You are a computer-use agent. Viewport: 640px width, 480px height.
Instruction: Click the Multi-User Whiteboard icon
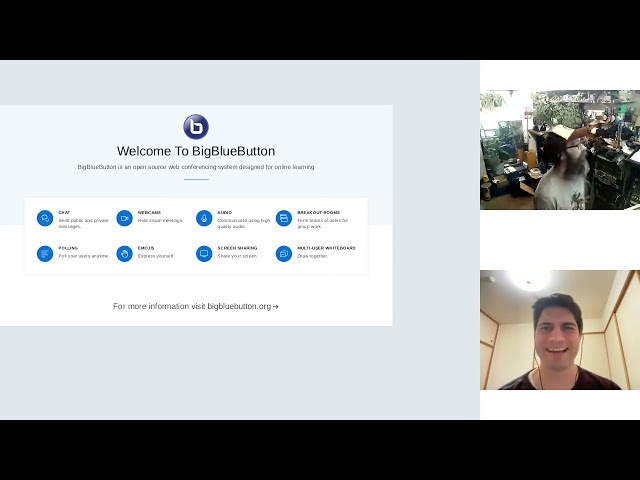[284, 253]
